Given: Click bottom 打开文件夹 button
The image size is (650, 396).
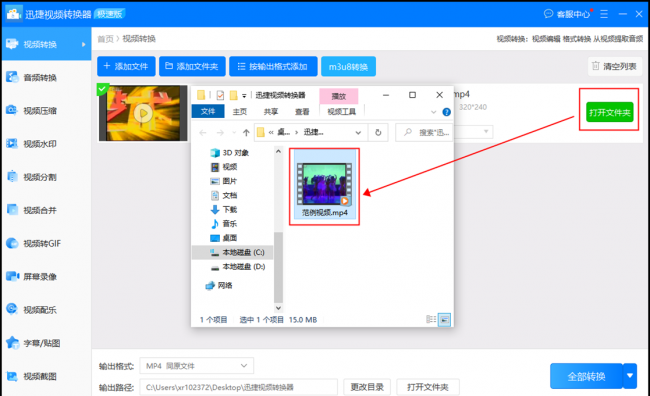Looking at the screenshot, I should [x=428, y=387].
